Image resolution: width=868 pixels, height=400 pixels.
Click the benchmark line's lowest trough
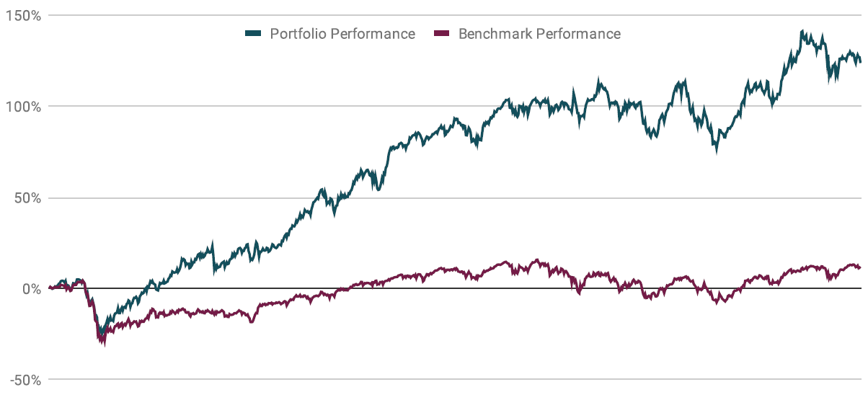click(105, 344)
